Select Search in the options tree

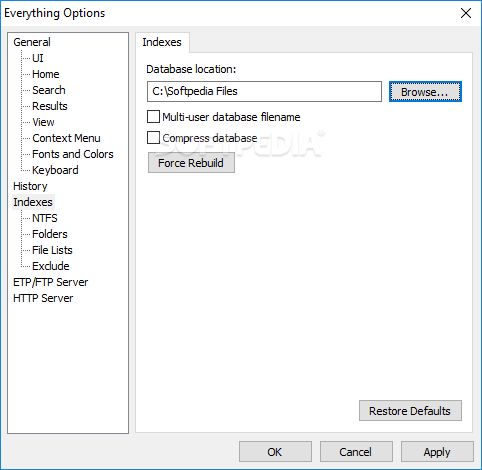pyautogui.click(x=49, y=90)
